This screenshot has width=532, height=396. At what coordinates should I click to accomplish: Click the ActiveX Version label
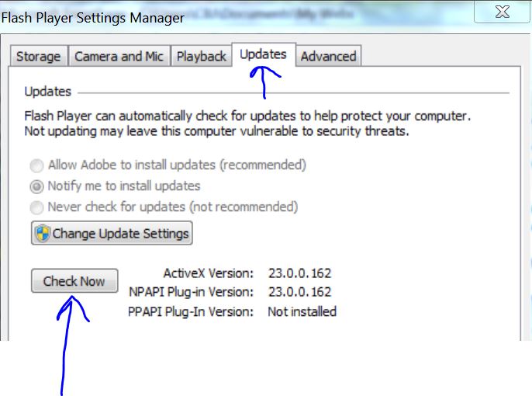click(209, 273)
